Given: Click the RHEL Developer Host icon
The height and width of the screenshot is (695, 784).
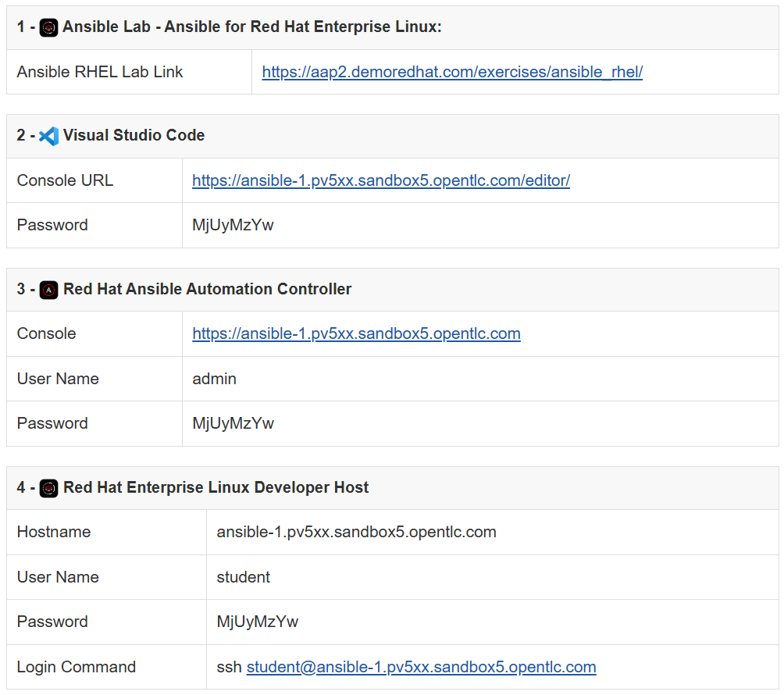Looking at the screenshot, I should (49, 488).
